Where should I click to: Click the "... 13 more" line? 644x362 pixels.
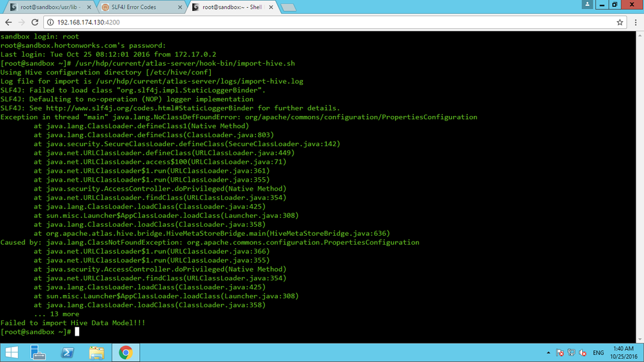point(56,314)
